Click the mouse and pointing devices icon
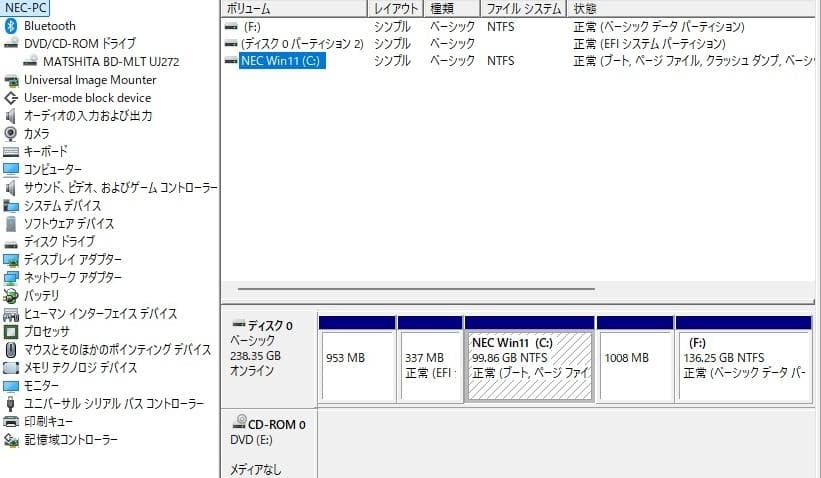 (11, 349)
